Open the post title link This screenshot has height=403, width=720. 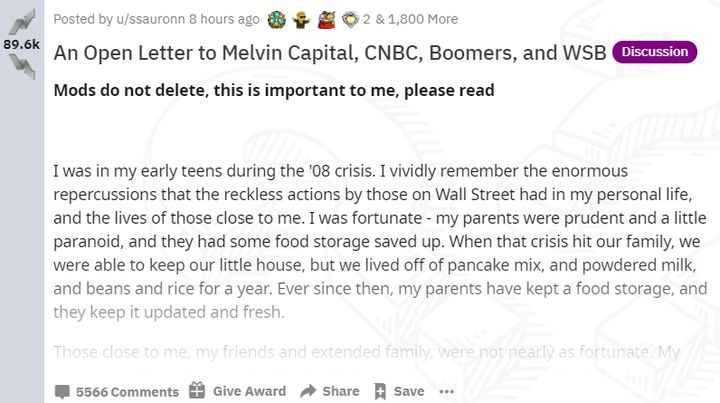(330, 53)
